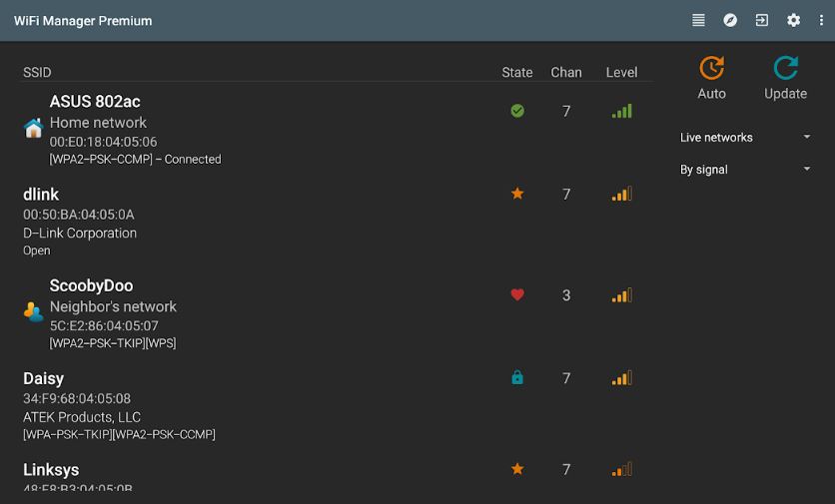The image size is (835, 504).
Task: Open the By signal sort dropdown
Action: click(x=745, y=170)
